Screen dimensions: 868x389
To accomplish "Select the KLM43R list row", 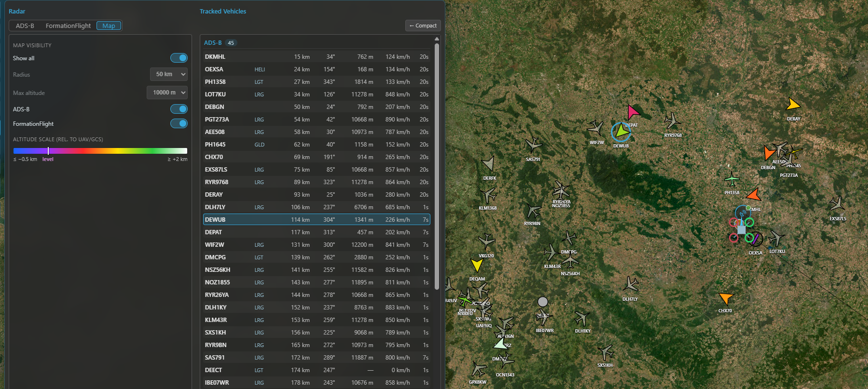I will [x=317, y=320].
